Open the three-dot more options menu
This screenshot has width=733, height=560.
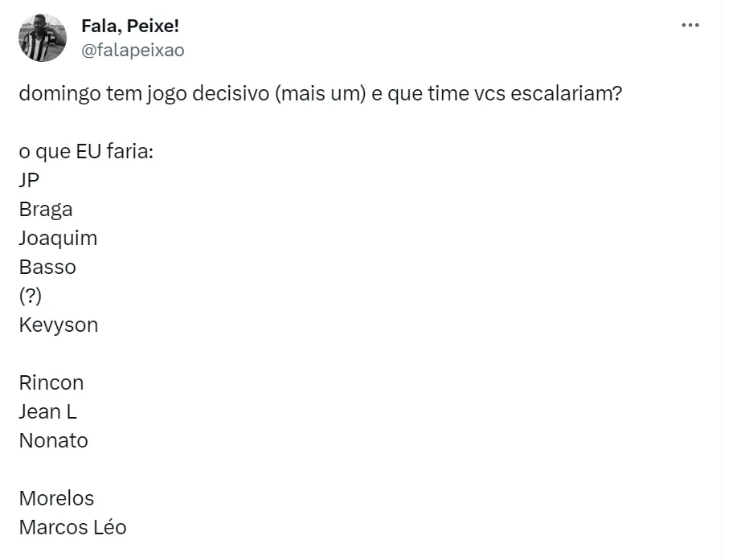pos(690,25)
